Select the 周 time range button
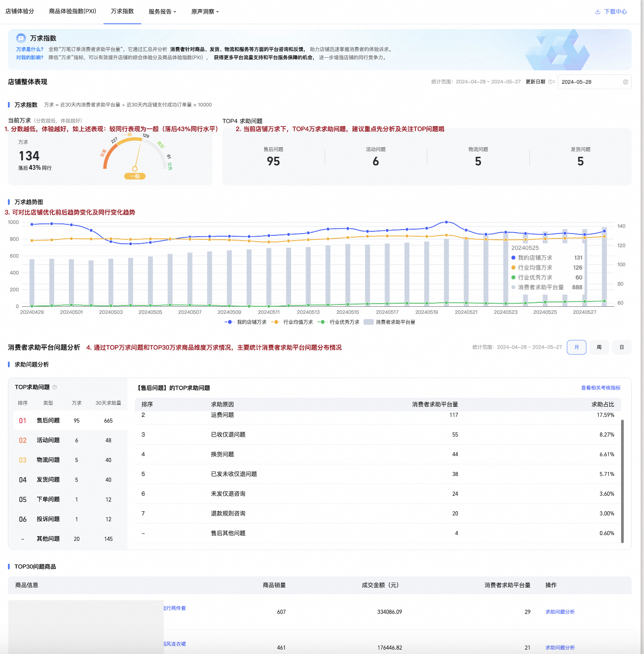Screen dimensions: 644x654 599,347
